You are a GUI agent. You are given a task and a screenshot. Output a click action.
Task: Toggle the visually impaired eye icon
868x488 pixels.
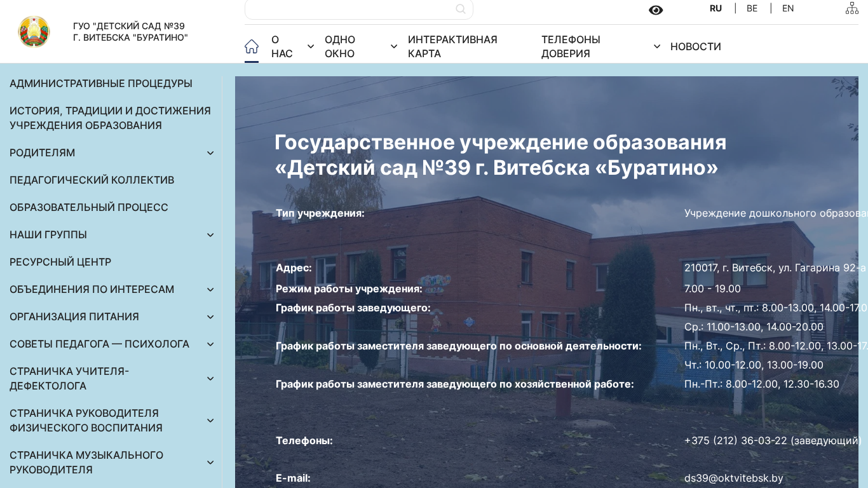pos(656,10)
